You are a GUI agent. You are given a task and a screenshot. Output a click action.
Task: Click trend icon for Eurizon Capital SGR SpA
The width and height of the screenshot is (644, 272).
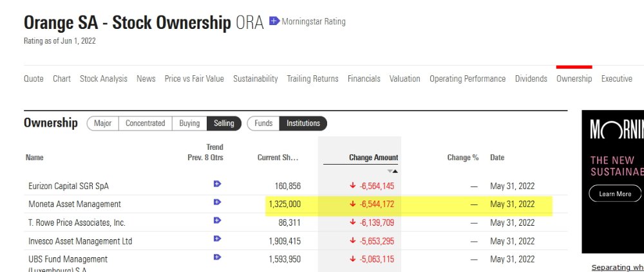coord(217,184)
